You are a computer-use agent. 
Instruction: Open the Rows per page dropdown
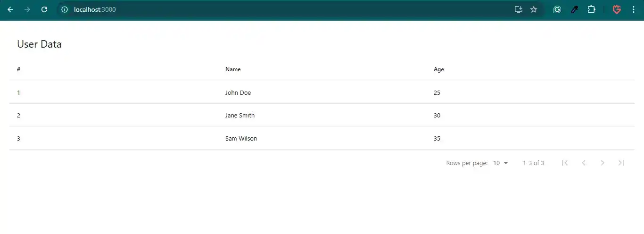[501, 163]
